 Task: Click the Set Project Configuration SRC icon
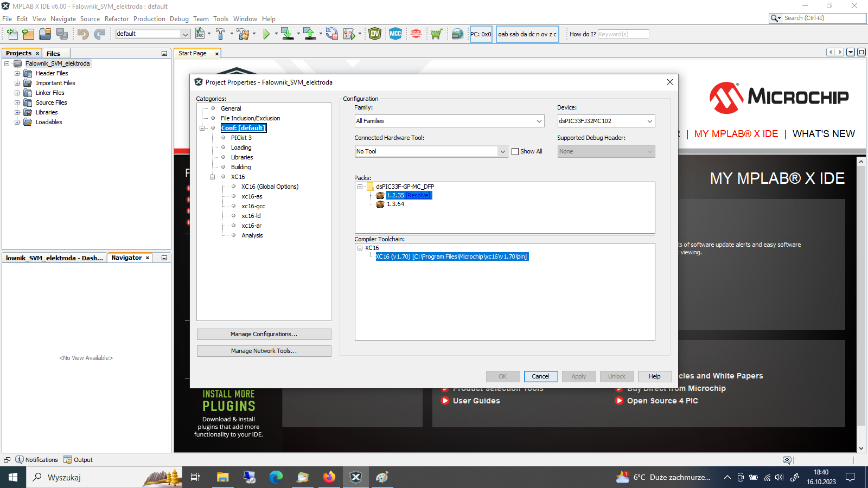[200, 34]
